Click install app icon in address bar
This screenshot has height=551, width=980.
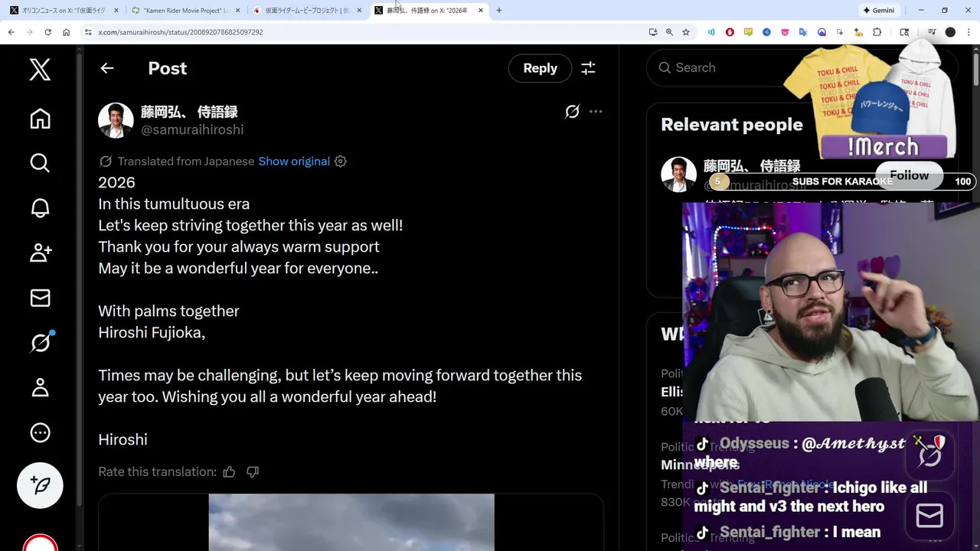pyautogui.click(x=652, y=32)
